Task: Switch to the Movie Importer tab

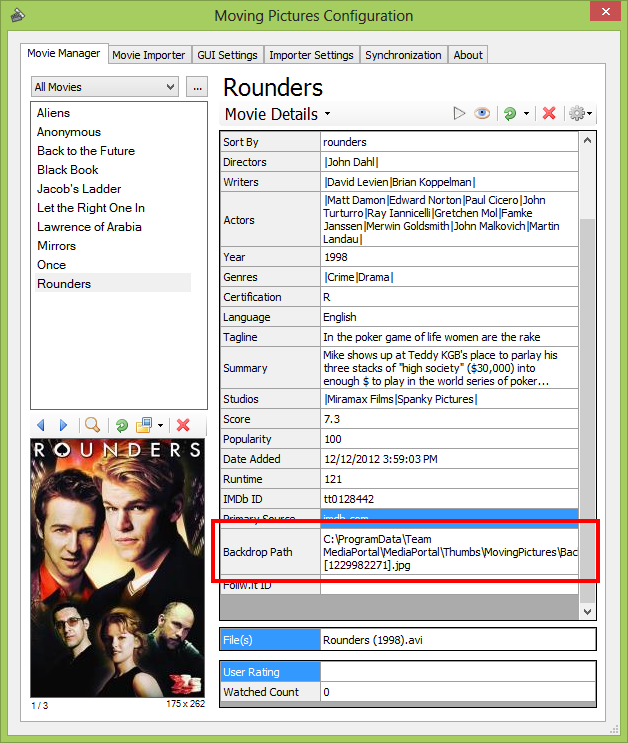Action: 148,55
